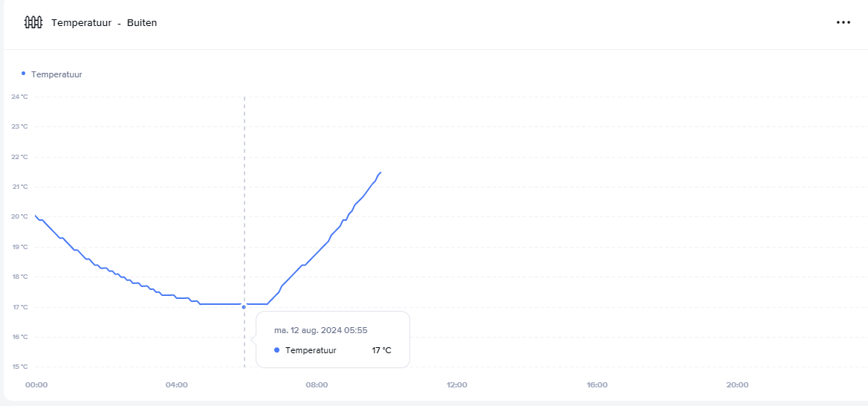Click the end of the temperature line
Viewport: 868px width, 406px height.
click(x=380, y=173)
